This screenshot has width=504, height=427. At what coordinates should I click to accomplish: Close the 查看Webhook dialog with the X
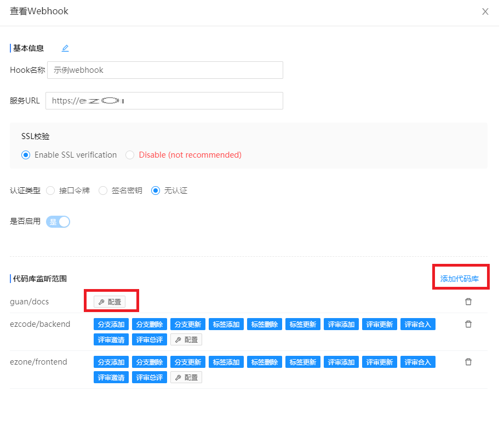pos(485,11)
